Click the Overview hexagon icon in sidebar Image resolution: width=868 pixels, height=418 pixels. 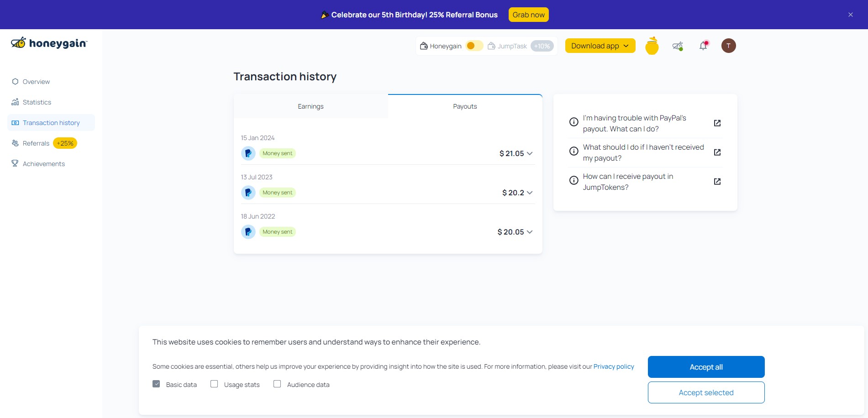click(15, 82)
